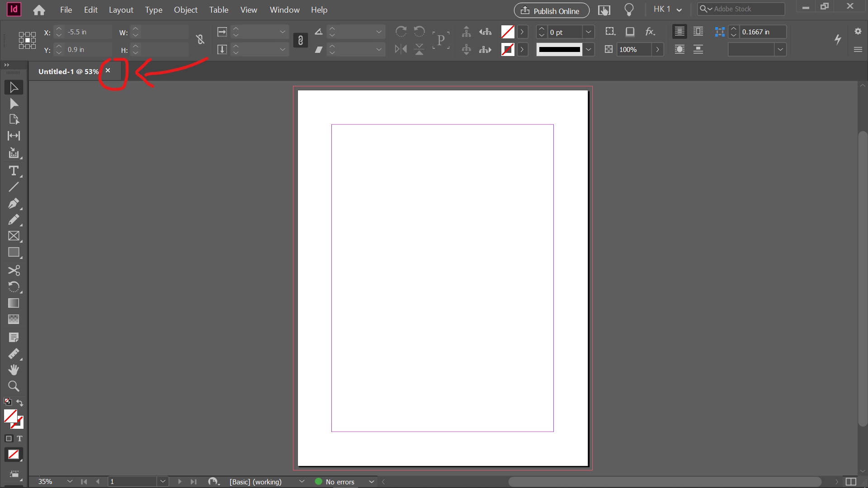This screenshot has height=488, width=868.
Task: Click the Untitled-1 document tab
Action: pos(68,71)
